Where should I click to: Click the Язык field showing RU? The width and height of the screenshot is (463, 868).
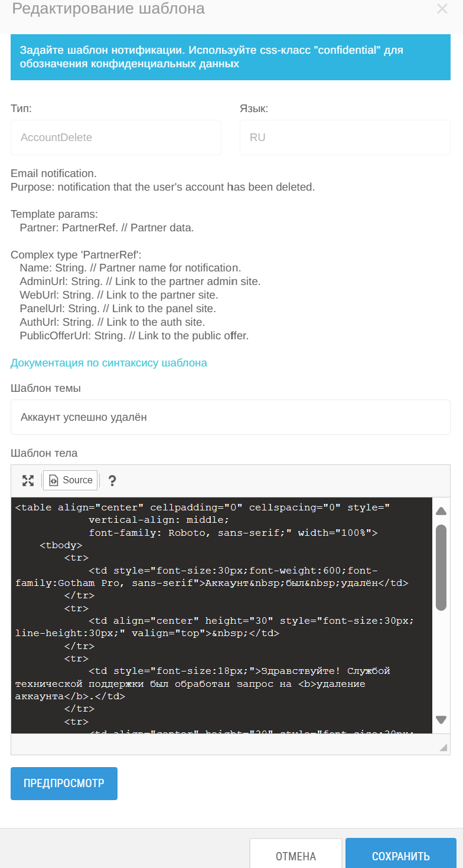pos(345,137)
